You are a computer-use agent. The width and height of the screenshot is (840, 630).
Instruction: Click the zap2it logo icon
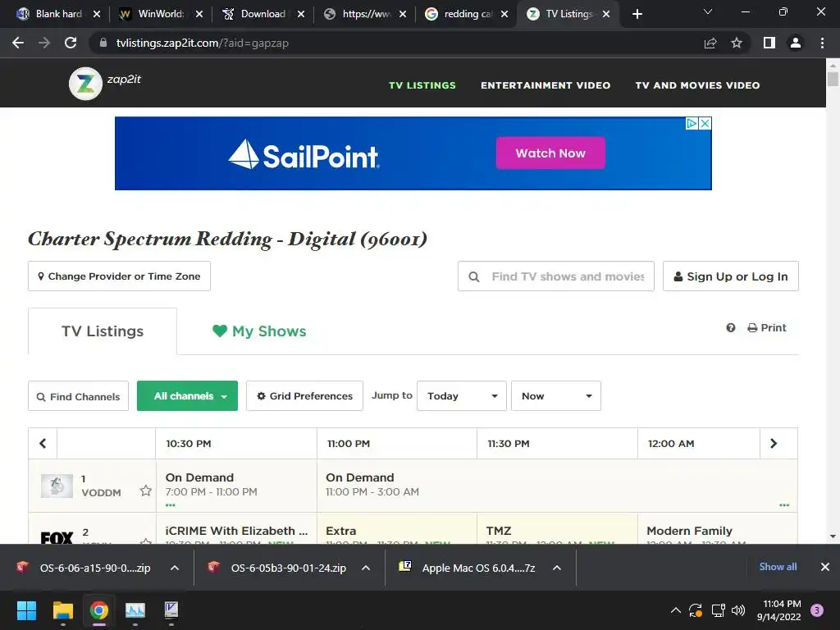(85, 84)
